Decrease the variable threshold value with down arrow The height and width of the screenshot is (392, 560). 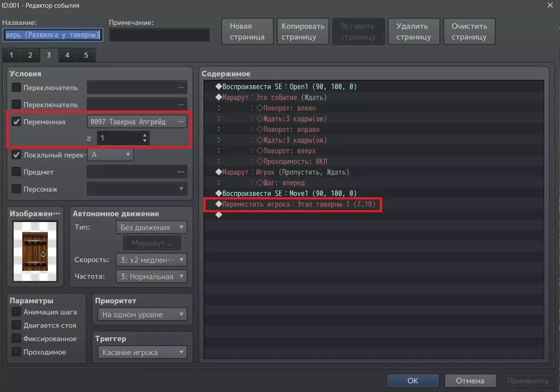145,140
